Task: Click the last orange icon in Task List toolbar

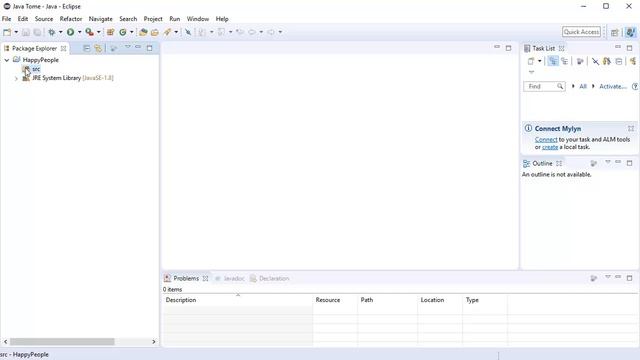Action: coord(633,61)
